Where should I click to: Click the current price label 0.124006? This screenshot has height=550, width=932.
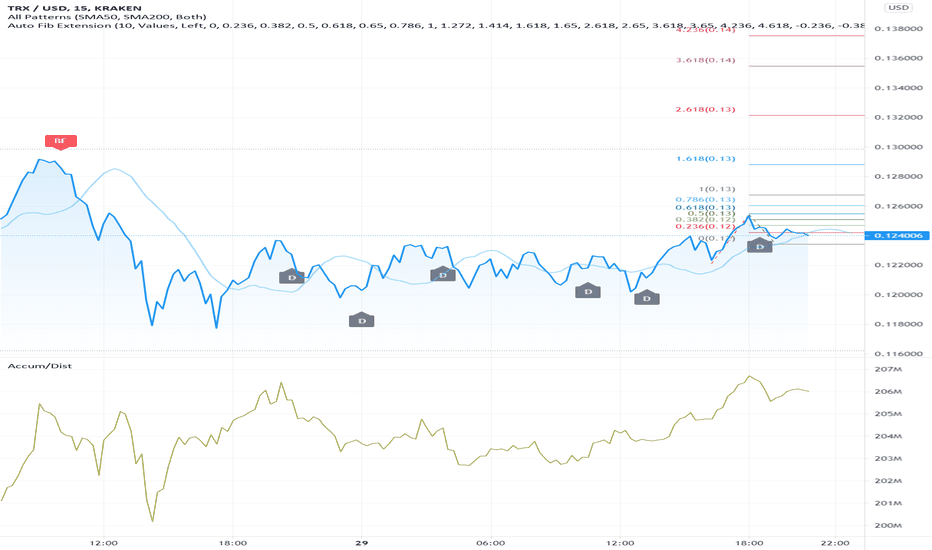click(x=897, y=235)
